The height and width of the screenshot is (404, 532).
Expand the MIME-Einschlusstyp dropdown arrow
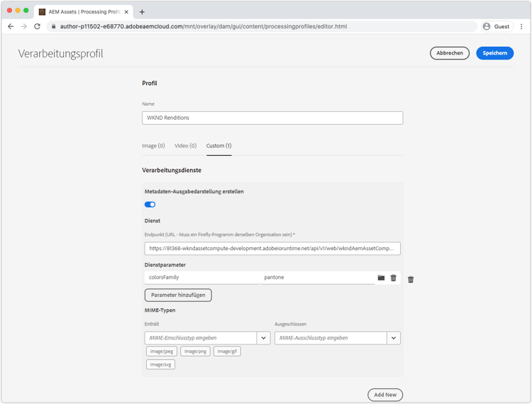coord(263,338)
